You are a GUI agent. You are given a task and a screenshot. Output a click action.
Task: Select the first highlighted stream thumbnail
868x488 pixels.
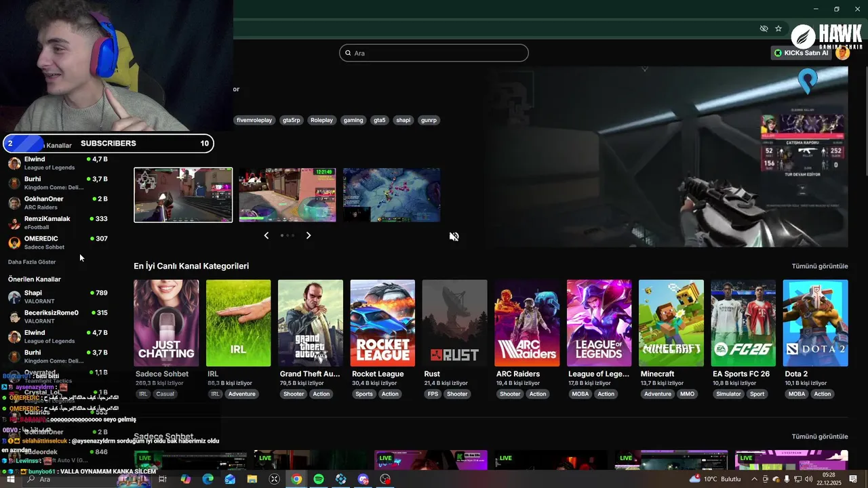click(183, 195)
